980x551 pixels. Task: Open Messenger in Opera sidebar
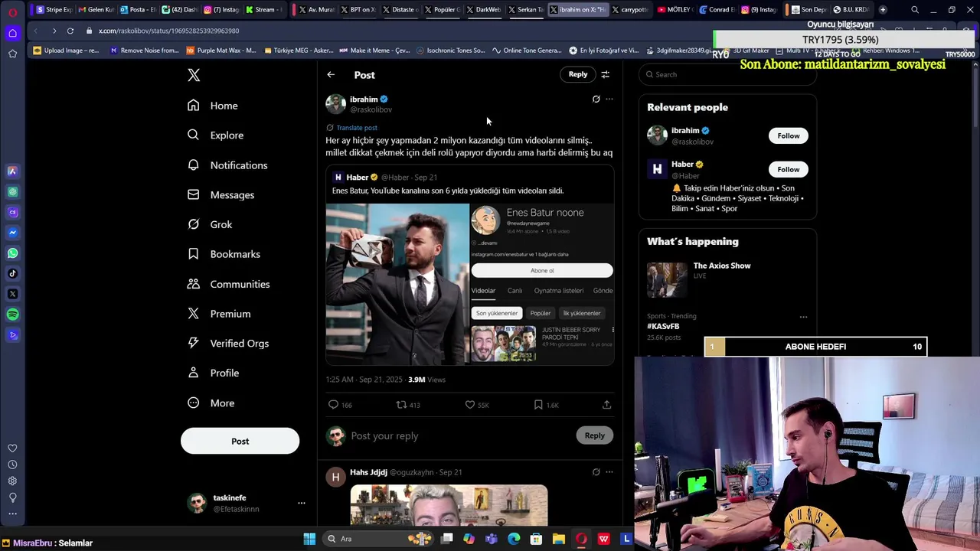click(x=12, y=233)
